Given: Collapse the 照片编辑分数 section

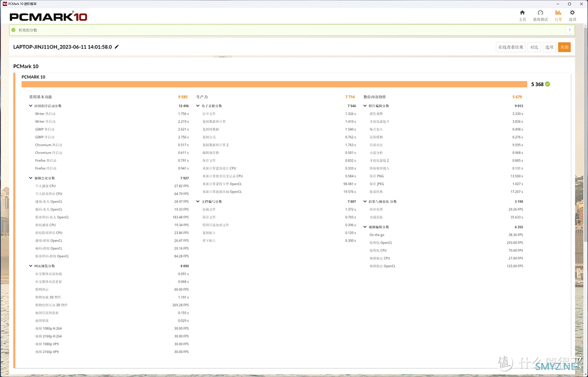Looking at the screenshot, I should [365, 106].
